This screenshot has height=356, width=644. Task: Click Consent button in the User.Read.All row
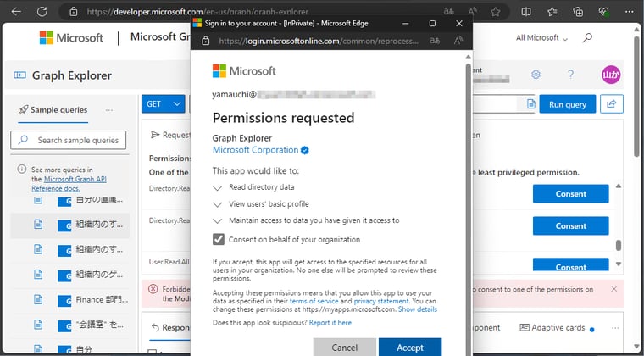pos(570,265)
